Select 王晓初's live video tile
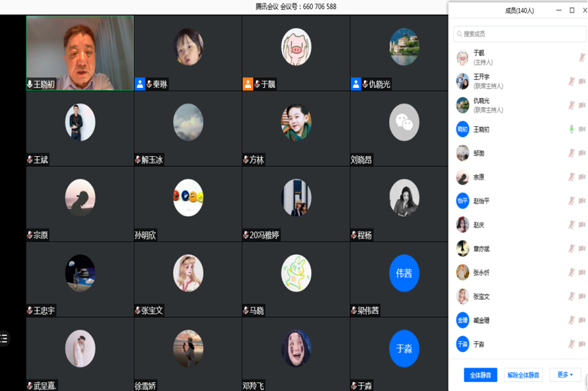The height and width of the screenshot is (391, 588). click(x=80, y=53)
